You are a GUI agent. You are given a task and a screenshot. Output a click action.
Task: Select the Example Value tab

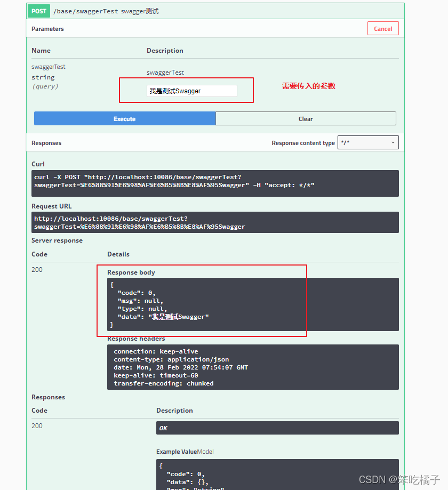click(177, 452)
